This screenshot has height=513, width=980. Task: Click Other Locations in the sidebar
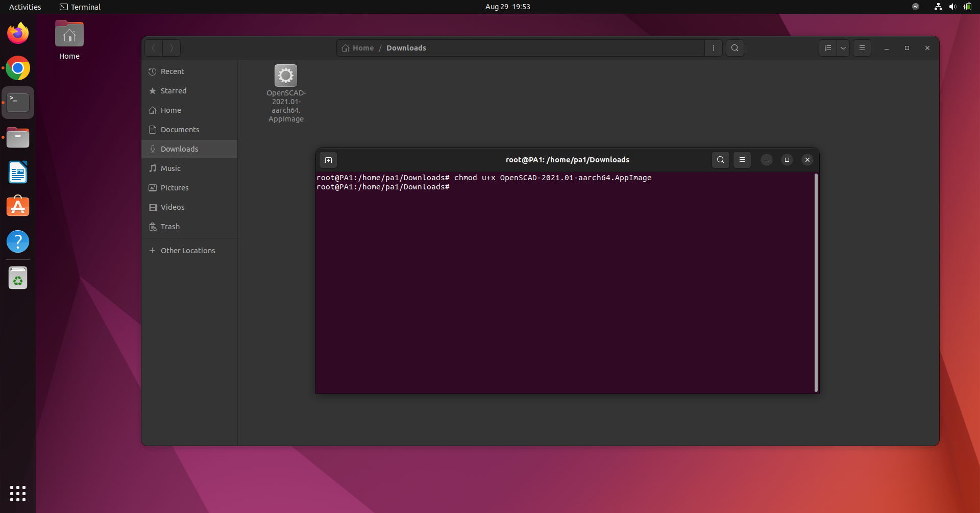tap(187, 251)
